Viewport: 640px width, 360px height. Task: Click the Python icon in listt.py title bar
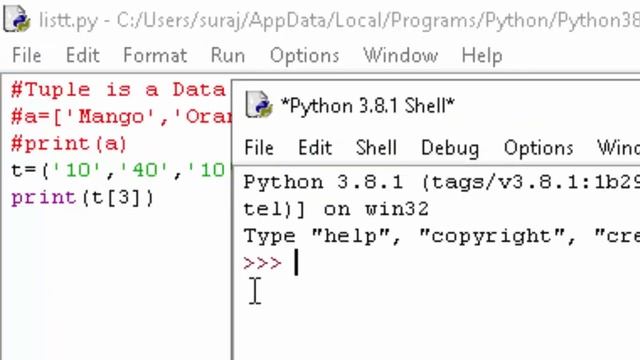(x=16, y=19)
